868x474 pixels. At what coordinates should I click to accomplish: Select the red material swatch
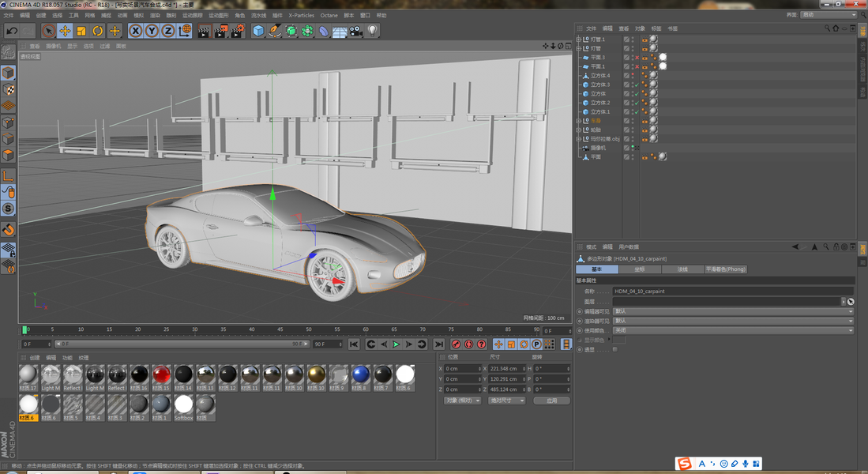[x=161, y=374]
